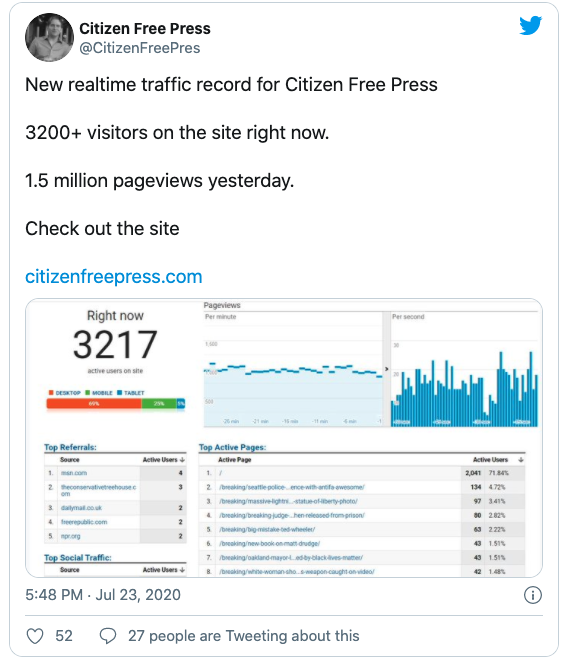Click the chevron between the pageview charts

coord(386,369)
